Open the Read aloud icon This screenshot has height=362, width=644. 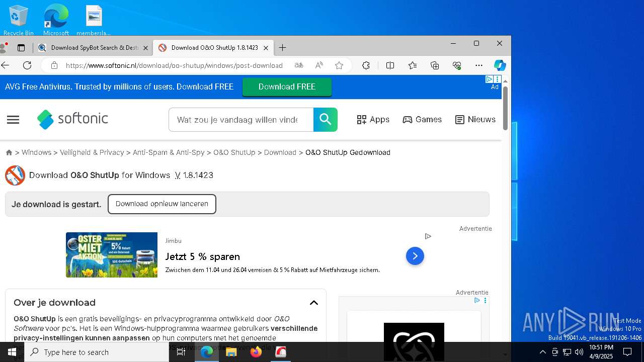[x=319, y=65]
